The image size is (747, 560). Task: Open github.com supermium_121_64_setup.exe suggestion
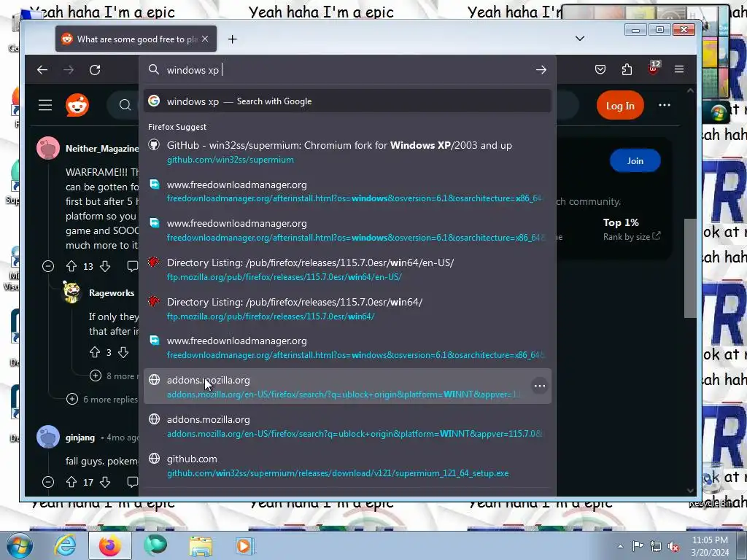click(x=347, y=466)
